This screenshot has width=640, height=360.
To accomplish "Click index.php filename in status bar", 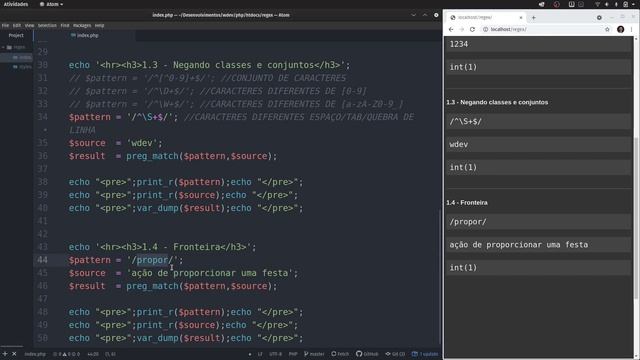I will [35, 354].
